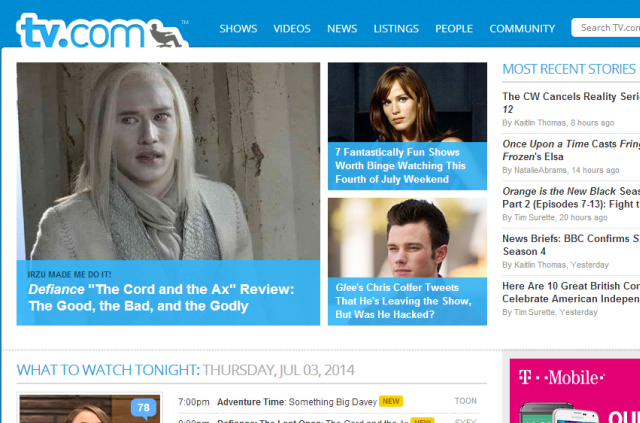This screenshot has width=640, height=423.
Task: Click the 7:00pm listing time
Action: (x=193, y=402)
